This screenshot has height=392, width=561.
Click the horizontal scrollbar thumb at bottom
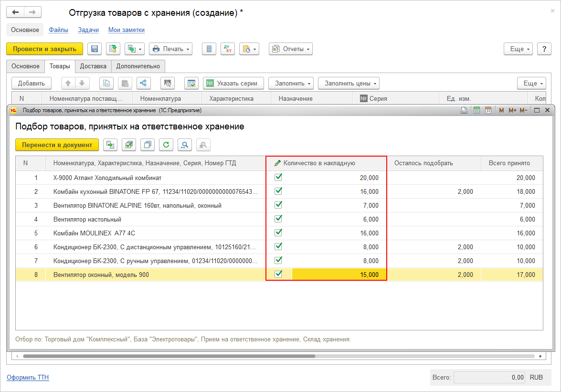tap(169, 356)
